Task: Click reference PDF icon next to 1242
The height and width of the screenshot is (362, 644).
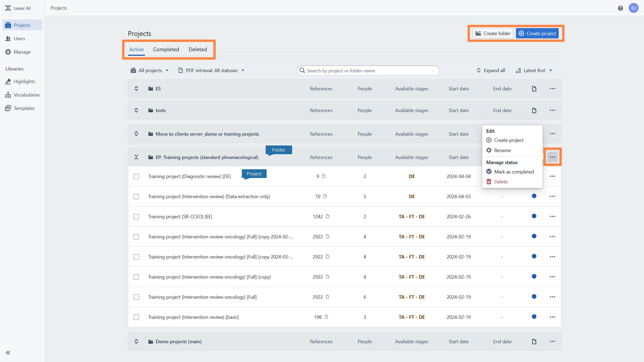Action: pyautogui.click(x=328, y=216)
